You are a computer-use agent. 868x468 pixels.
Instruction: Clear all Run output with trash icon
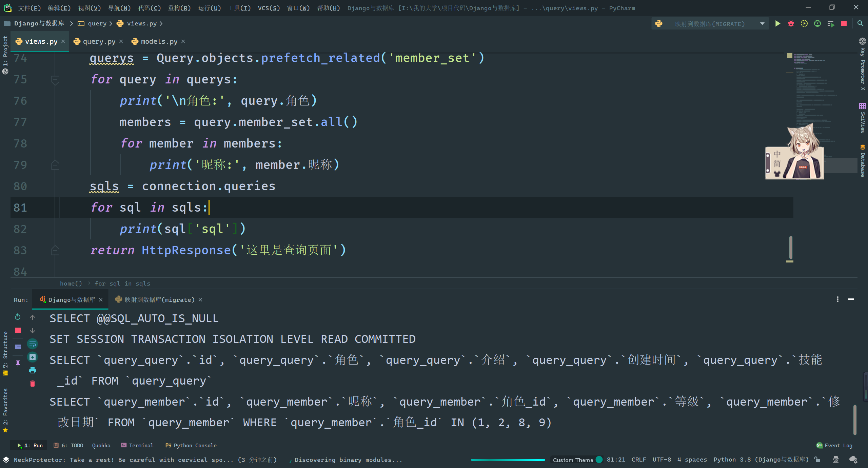(33, 384)
